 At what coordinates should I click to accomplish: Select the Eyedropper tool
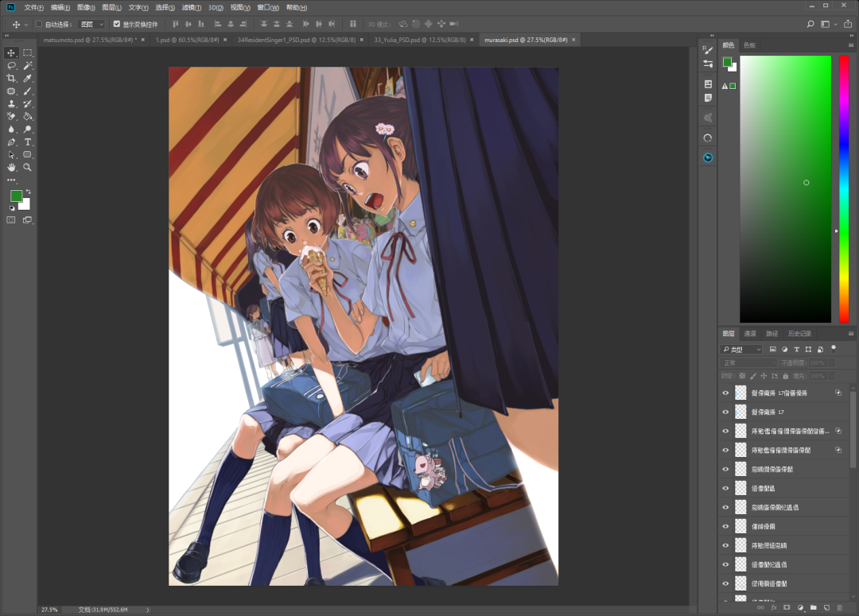(x=28, y=79)
